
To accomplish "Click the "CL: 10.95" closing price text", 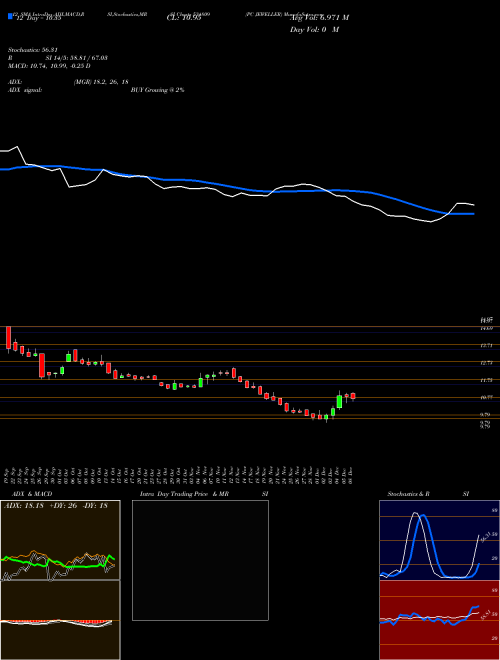I will (x=184, y=18).
